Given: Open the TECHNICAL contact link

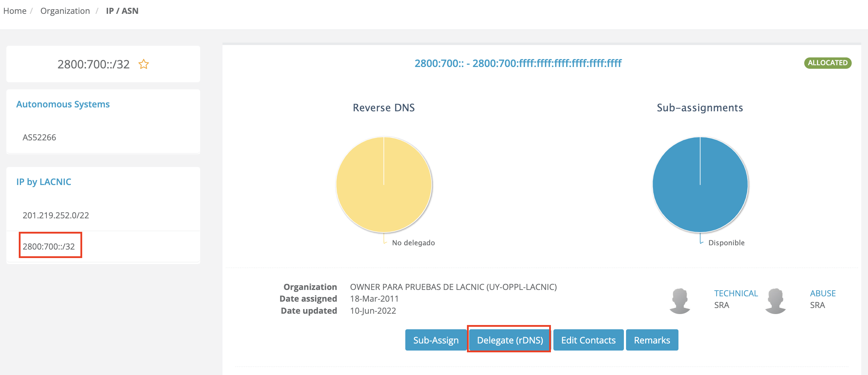Looking at the screenshot, I should click(x=735, y=293).
